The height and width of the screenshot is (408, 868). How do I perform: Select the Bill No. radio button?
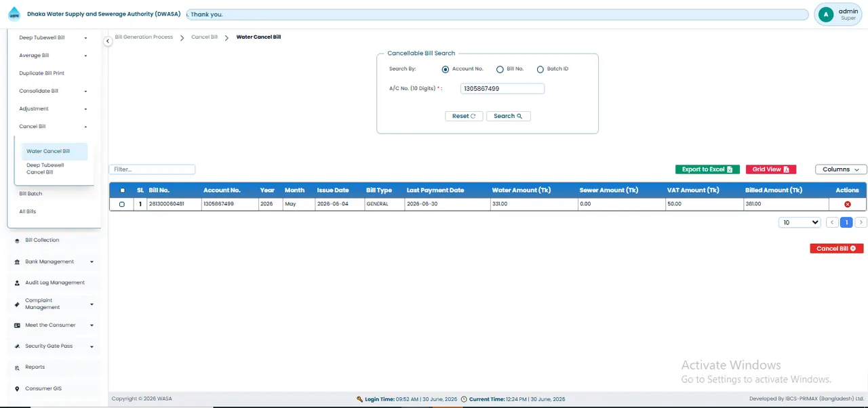(500, 69)
